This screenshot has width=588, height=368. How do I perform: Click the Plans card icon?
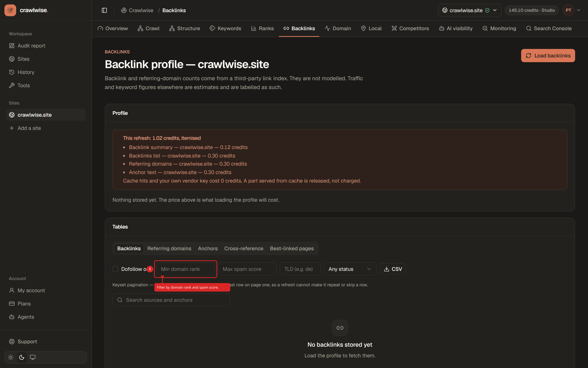pos(12,303)
